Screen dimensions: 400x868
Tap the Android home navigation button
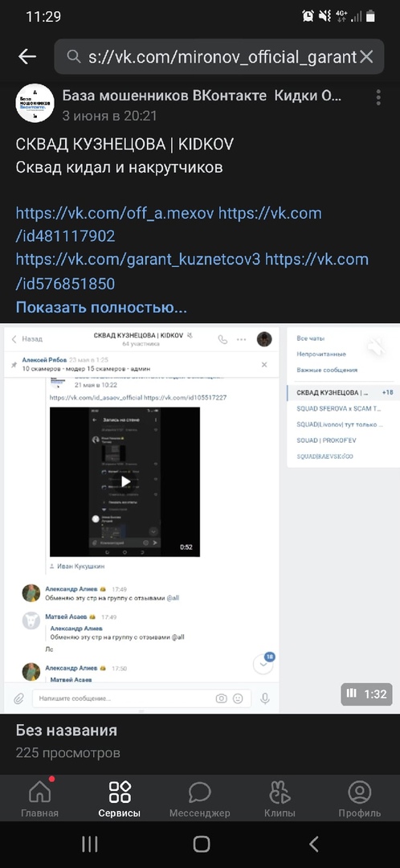(202, 844)
